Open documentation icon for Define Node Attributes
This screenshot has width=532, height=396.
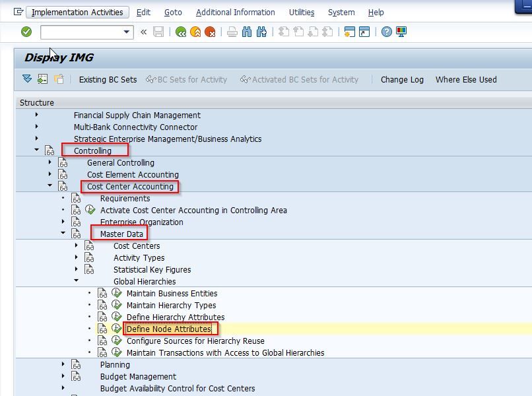pyautogui.click(x=102, y=329)
